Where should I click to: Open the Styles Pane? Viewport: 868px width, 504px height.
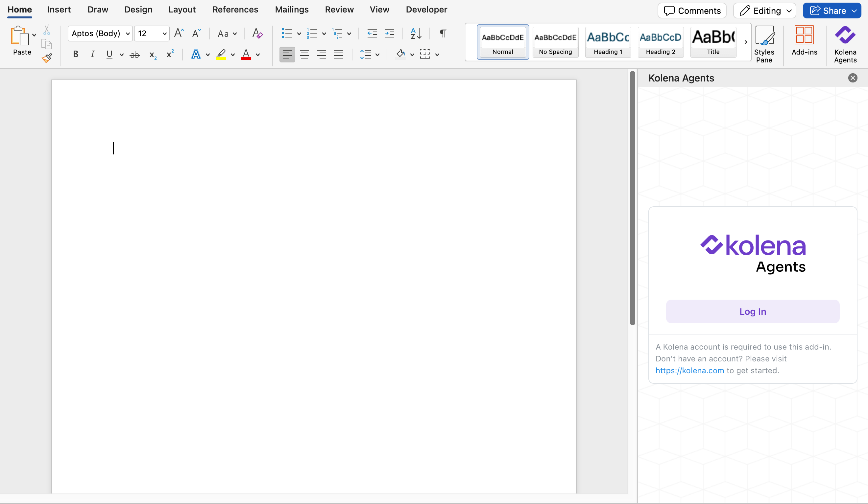pyautogui.click(x=764, y=44)
